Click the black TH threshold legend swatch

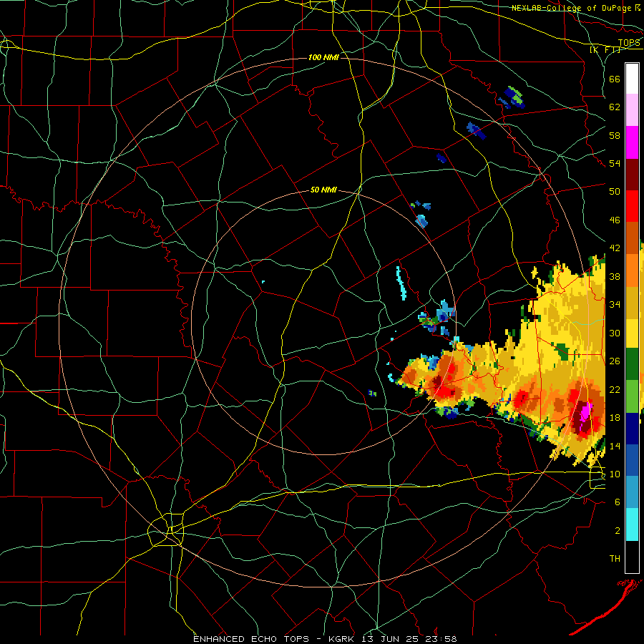(632, 557)
